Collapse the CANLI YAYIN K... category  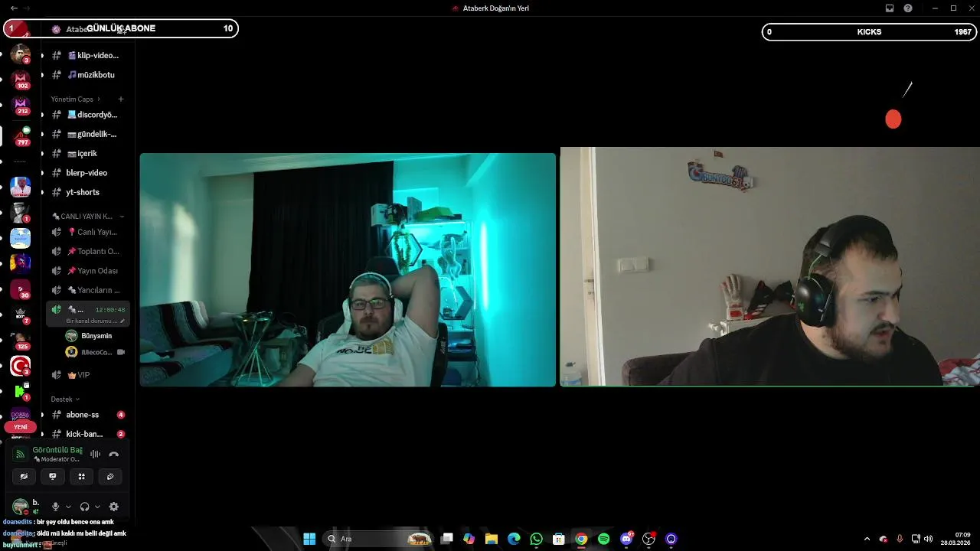[x=87, y=216]
